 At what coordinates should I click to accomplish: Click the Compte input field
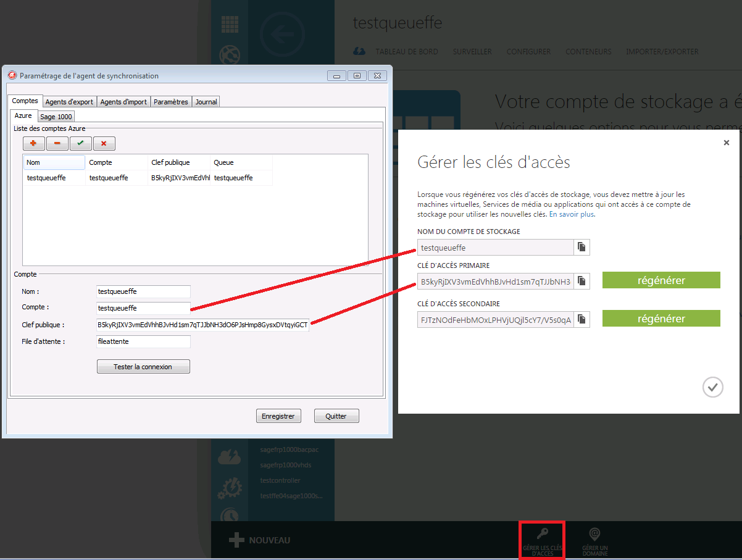143,307
